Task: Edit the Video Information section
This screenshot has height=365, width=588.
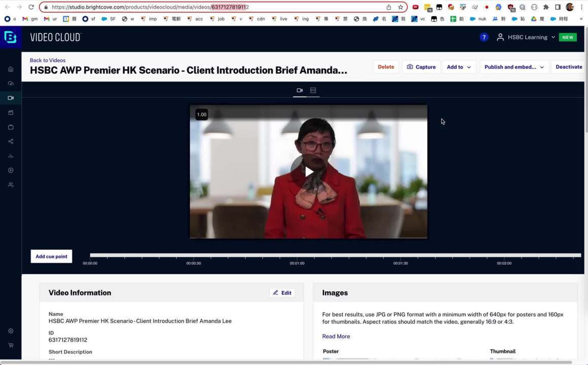Action: point(282,293)
